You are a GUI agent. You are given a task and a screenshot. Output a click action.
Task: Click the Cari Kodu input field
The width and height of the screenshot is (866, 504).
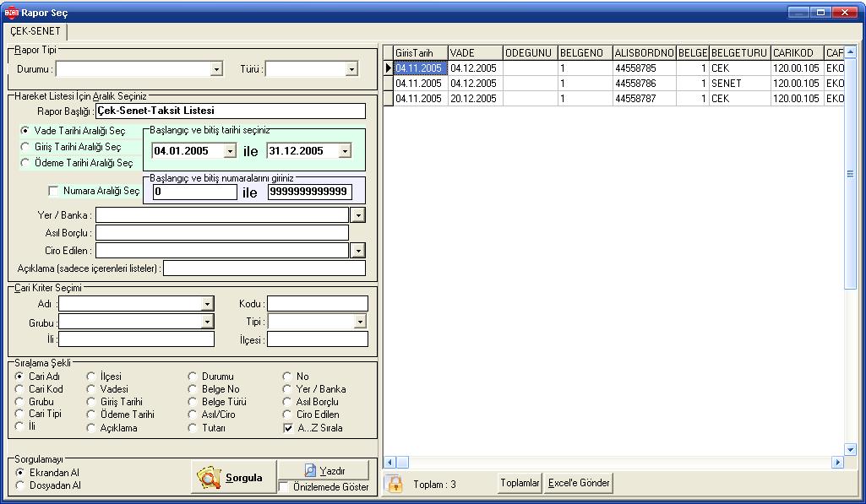point(318,304)
